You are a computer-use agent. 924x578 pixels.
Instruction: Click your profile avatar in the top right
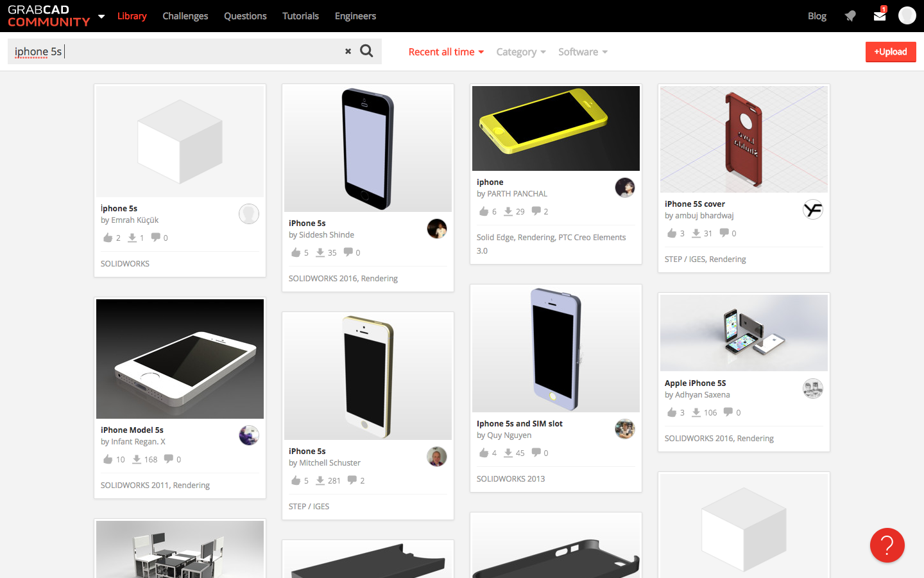pos(907,14)
